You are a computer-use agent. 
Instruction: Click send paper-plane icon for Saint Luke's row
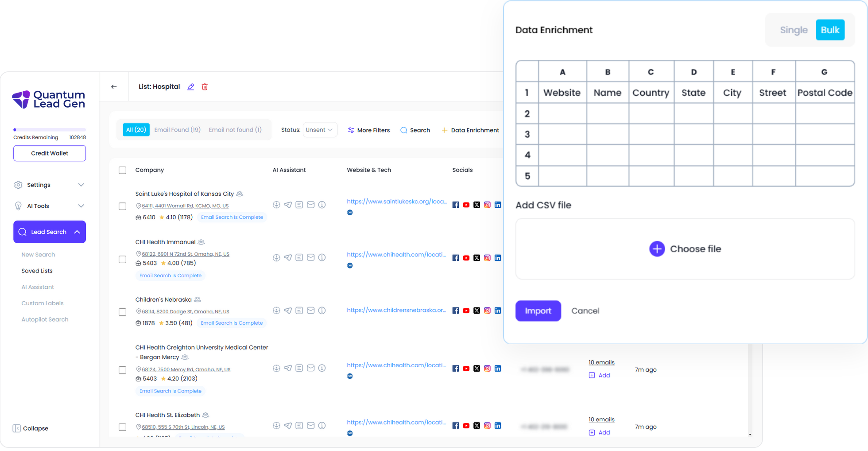click(288, 205)
